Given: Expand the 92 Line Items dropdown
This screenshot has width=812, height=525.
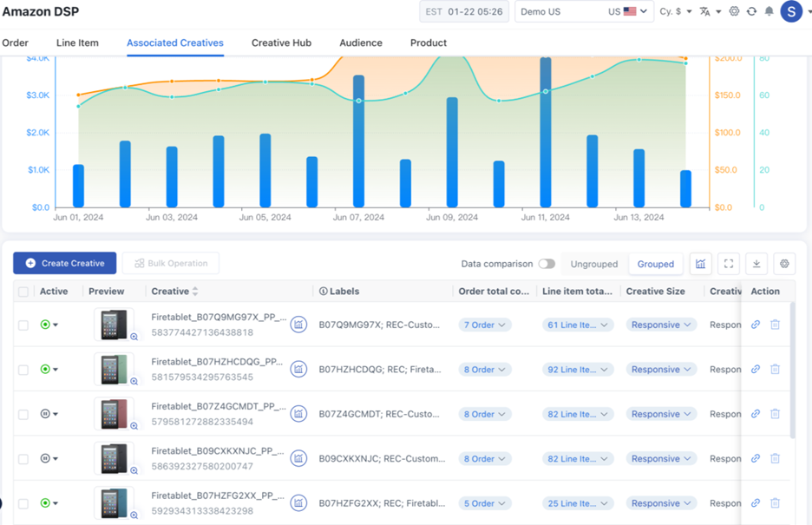Looking at the screenshot, I should coord(577,370).
